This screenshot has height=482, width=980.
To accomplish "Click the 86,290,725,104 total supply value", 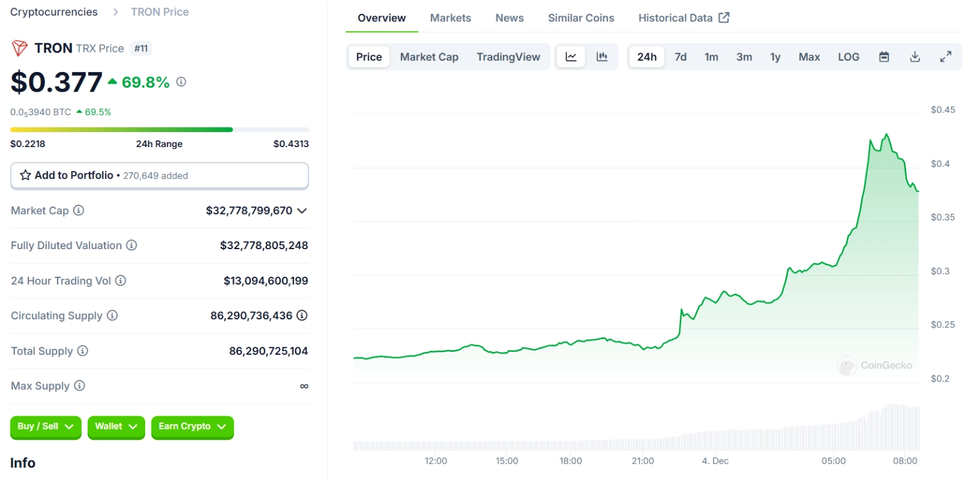I will [268, 351].
